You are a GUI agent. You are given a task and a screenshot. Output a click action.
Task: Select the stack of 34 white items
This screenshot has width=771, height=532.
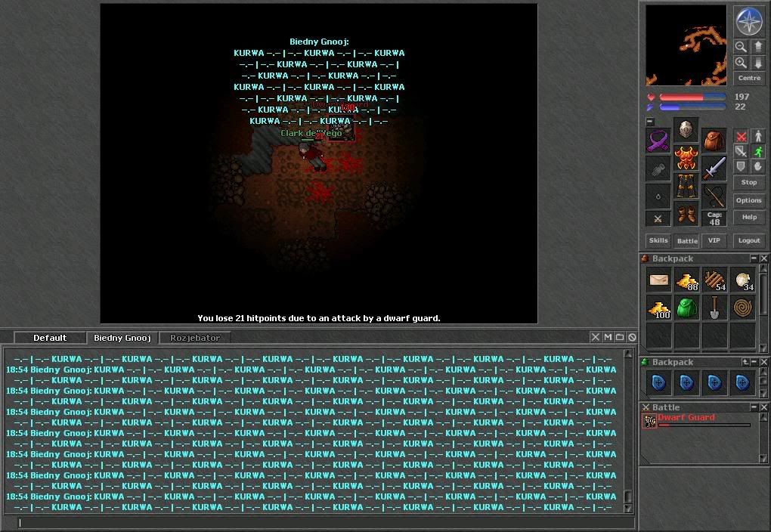[742, 280]
